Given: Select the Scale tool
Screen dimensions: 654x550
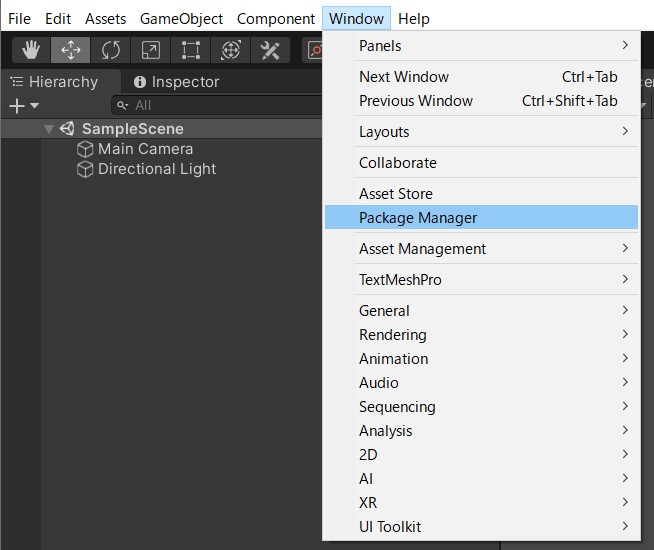Looking at the screenshot, I should coord(150,50).
